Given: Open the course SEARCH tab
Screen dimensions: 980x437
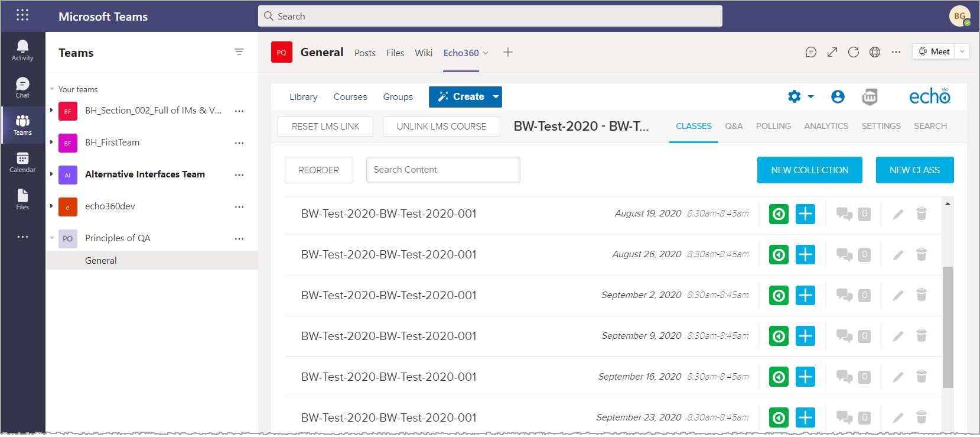Looking at the screenshot, I should coord(930,126).
